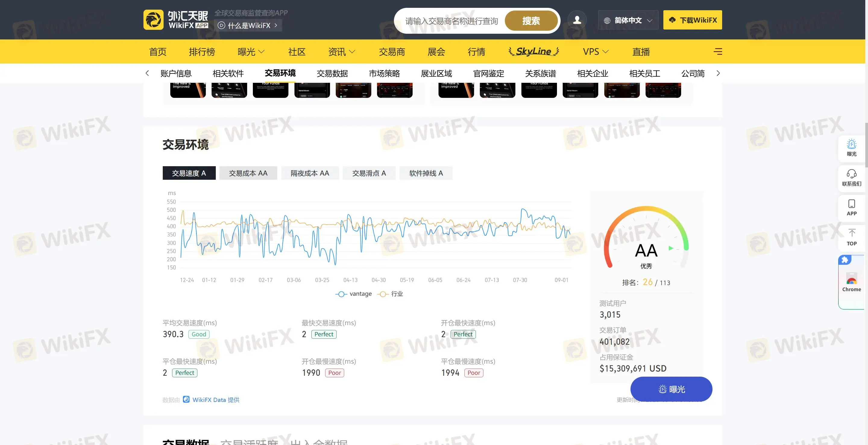
Task: Open 直播 in the main navigation
Action: pyautogui.click(x=641, y=51)
